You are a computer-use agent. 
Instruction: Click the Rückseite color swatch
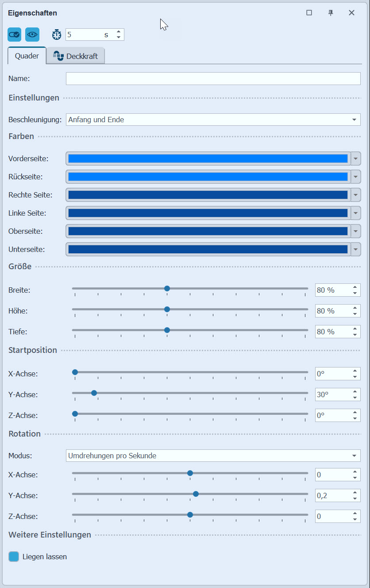(208, 177)
